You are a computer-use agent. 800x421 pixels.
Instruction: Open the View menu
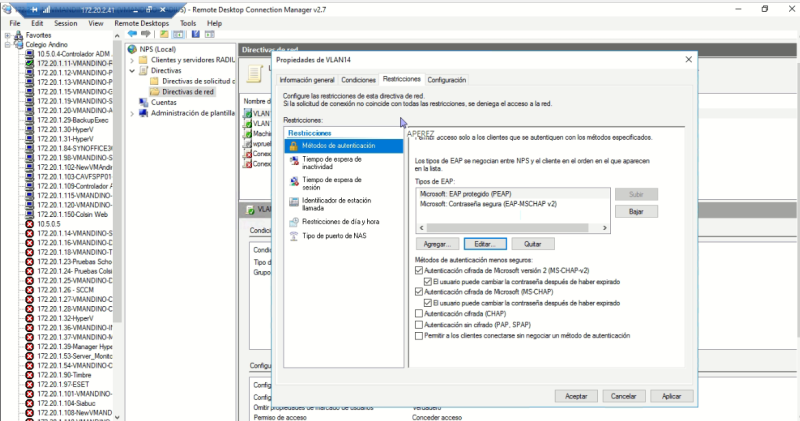[95, 23]
